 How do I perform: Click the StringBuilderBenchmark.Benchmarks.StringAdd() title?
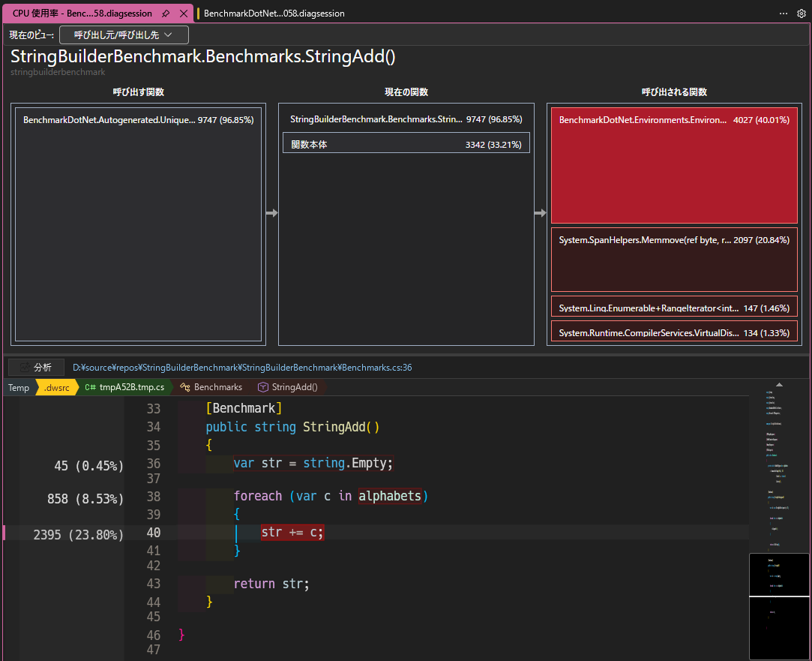coord(203,56)
